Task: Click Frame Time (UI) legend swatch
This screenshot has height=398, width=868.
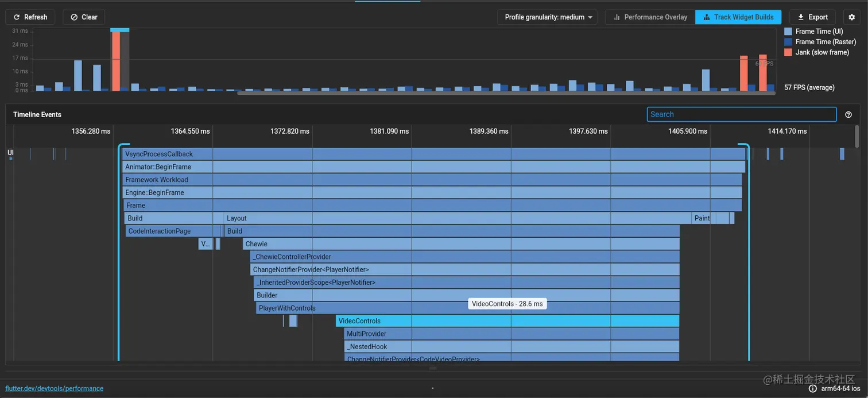Action: (788, 32)
